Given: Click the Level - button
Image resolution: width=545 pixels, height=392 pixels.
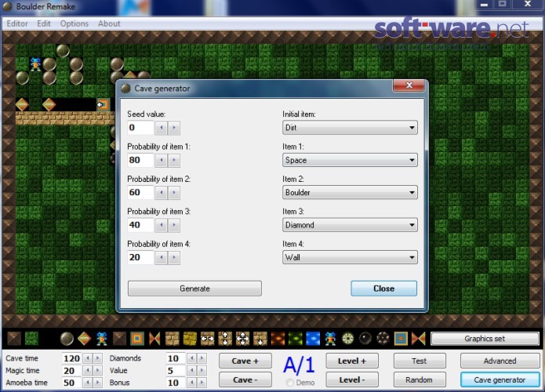Looking at the screenshot, I should click(352, 379).
